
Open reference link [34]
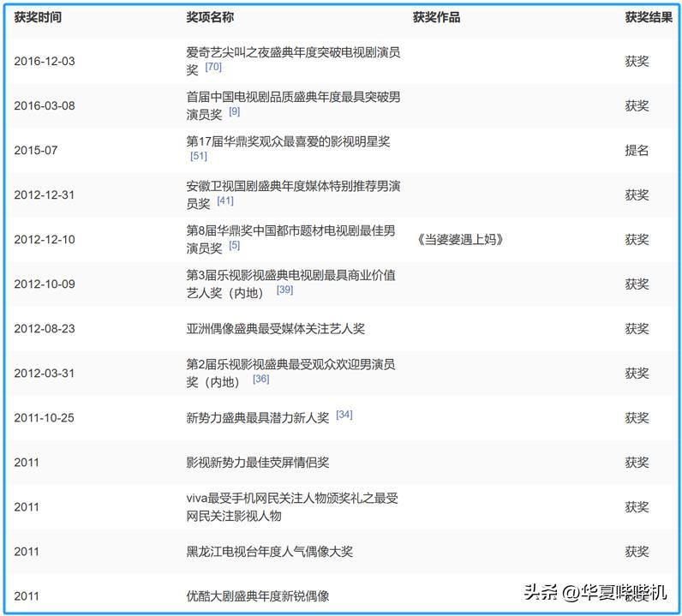click(344, 415)
